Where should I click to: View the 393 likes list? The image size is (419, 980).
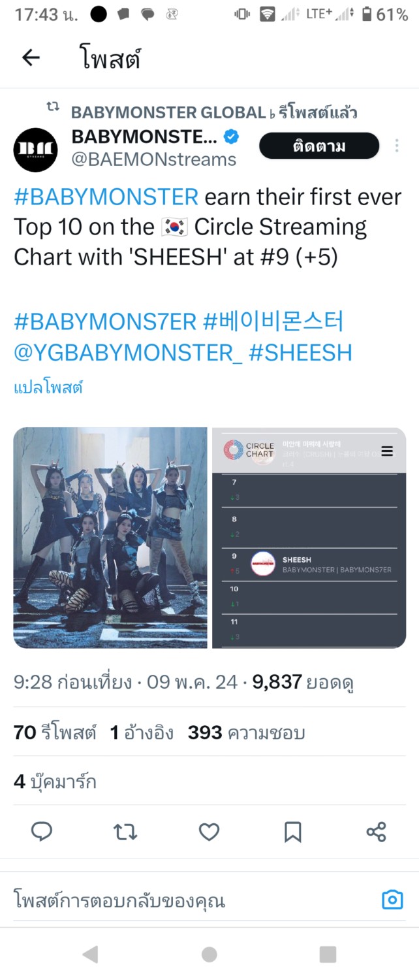pos(246,732)
